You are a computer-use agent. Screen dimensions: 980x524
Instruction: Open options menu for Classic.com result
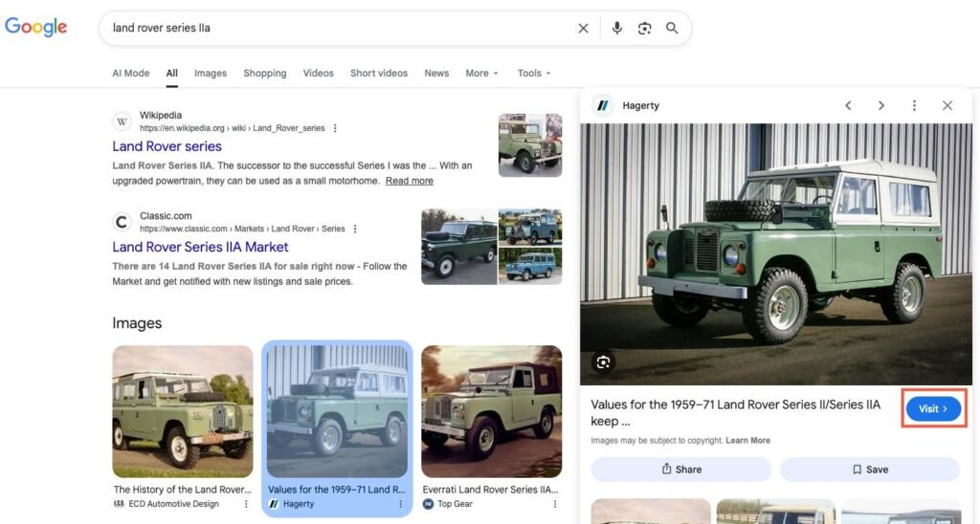pyautogui.click(x=355, y=229)
